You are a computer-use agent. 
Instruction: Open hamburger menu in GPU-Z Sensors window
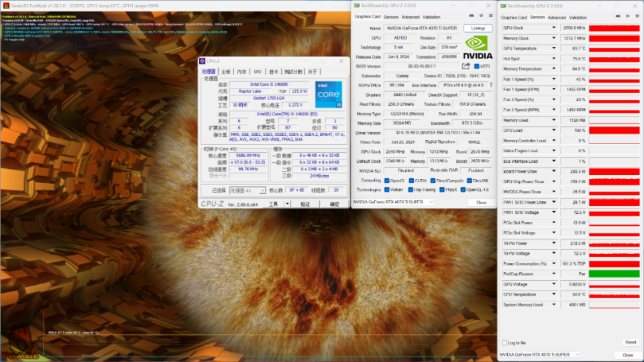tap(637, 16)
